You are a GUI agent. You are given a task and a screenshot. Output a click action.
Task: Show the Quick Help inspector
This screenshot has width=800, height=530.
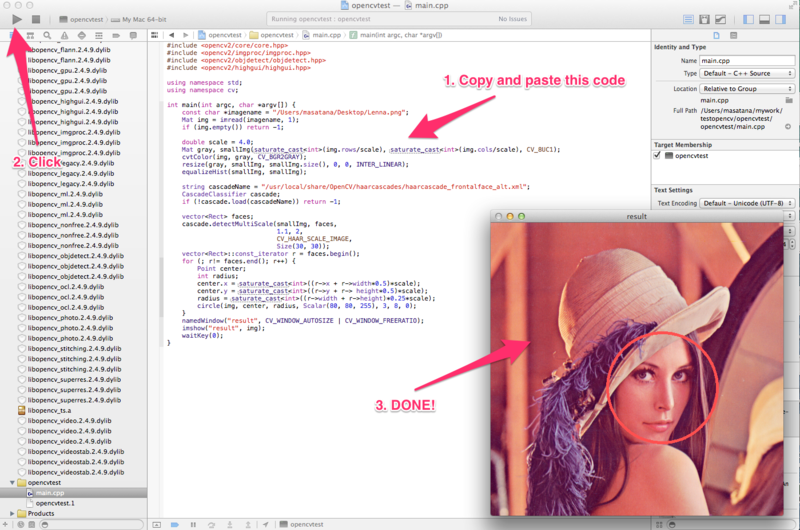pyautogui.click(x=733, y=35)
